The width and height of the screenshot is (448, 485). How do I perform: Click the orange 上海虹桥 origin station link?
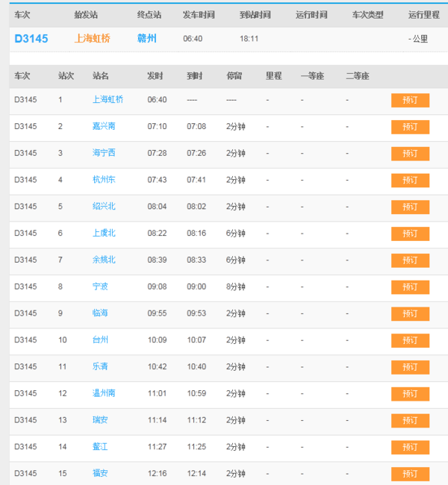point(93,38)
